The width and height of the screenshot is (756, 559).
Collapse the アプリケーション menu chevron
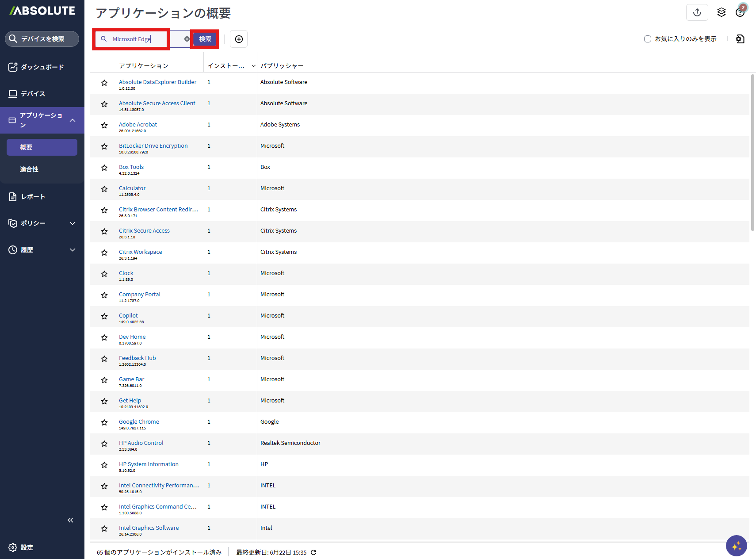[73, 120]
